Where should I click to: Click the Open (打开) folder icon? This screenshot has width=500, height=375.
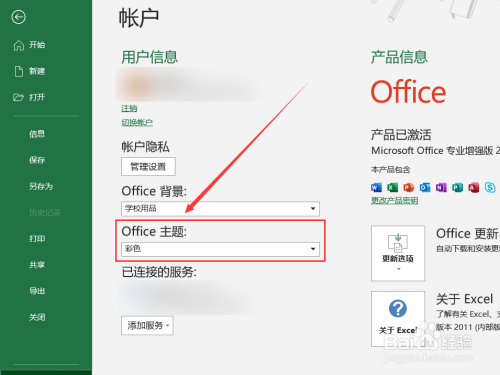click(x=18, y=97)
